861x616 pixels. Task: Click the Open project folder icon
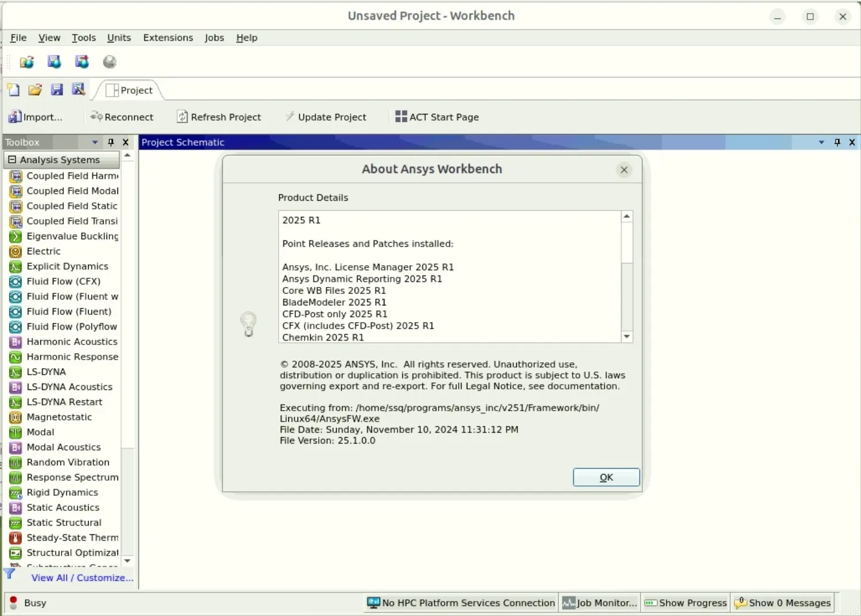tap(35, 90)
